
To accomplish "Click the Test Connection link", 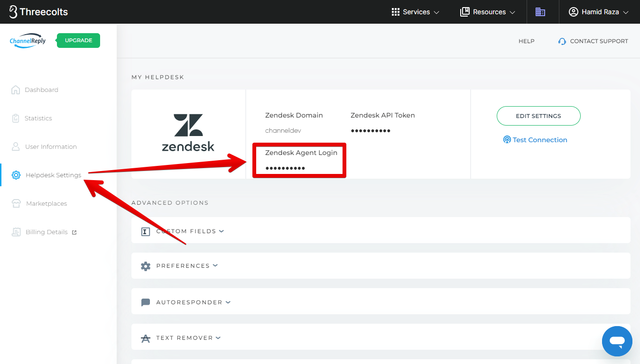I will (x=540, y=140).
